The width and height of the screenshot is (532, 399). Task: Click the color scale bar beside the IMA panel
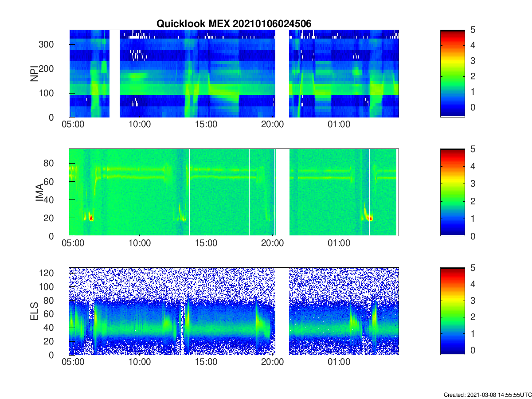pos(452,192)
